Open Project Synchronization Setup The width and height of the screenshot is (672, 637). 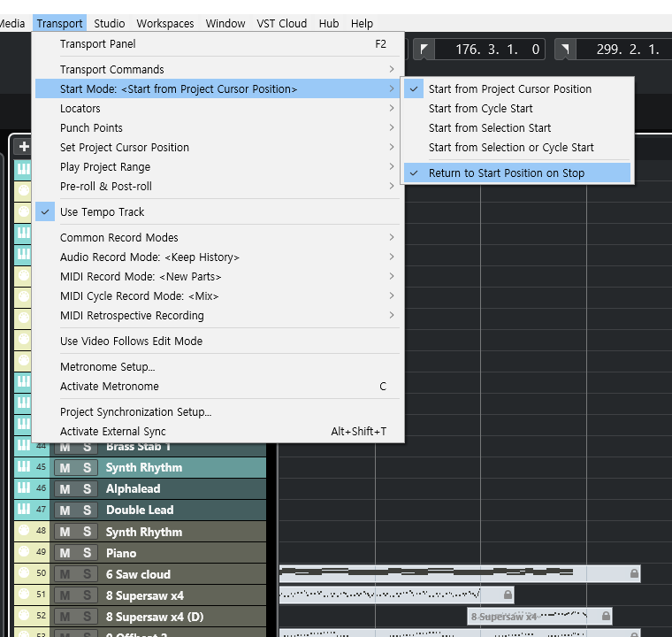pos(135,412)
